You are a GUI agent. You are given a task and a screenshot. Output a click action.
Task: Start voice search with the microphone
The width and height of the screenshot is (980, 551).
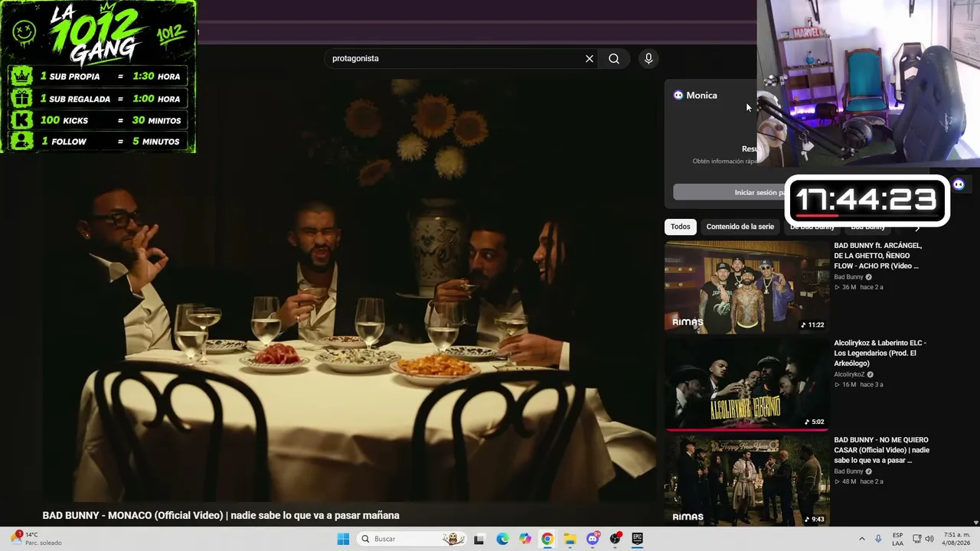pyautogui.click(x=648, y=59)
